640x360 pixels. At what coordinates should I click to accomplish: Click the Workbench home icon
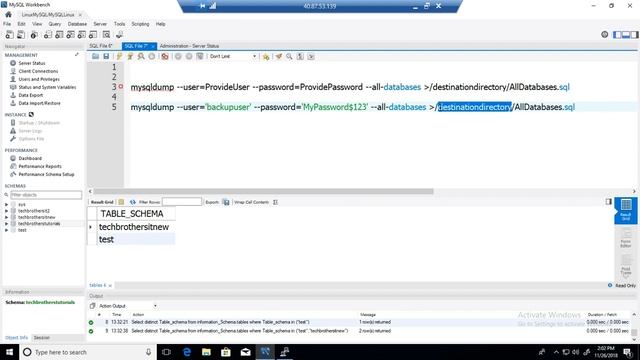pyautogui.click(x=8, y=15)
